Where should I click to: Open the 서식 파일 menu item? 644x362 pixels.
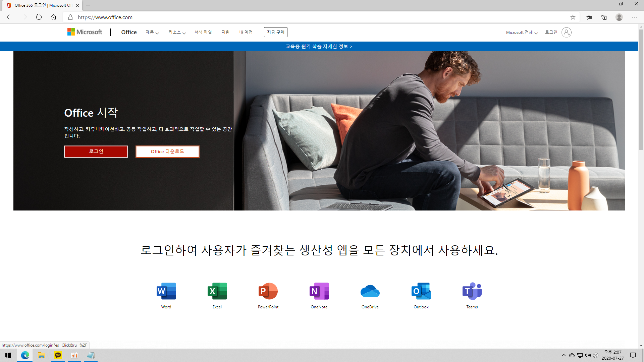point(203,32)
